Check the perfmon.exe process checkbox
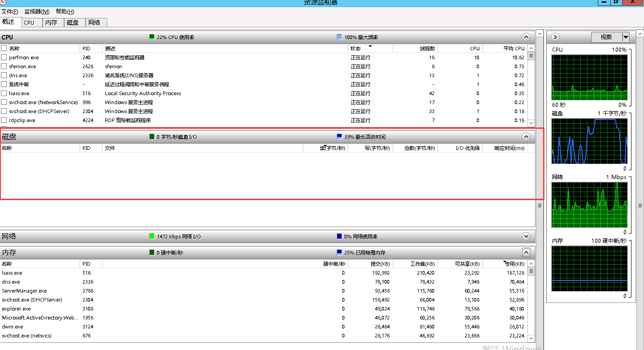This screenshot has height=350, width=644. click(x=4, y=57)
